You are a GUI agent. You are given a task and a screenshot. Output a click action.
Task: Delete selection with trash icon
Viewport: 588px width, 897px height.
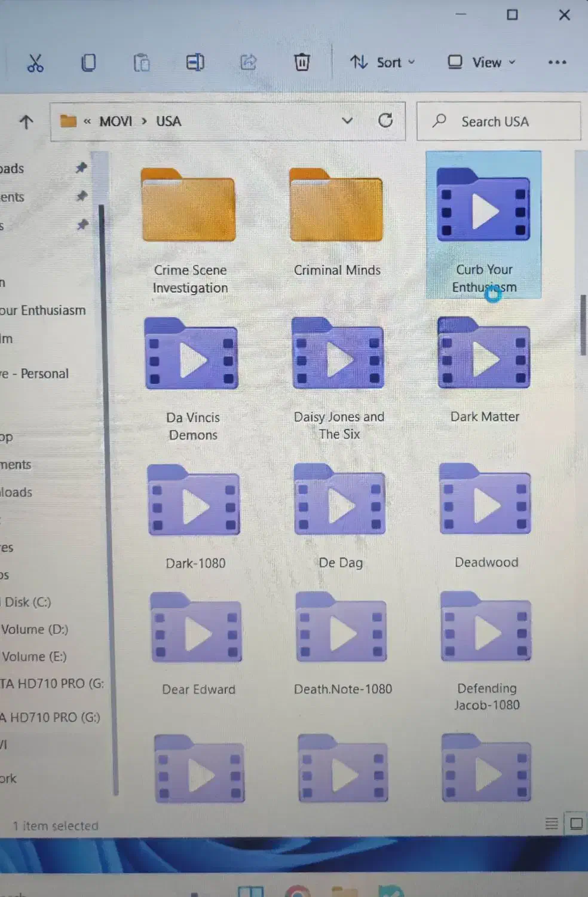coord(302,62)
